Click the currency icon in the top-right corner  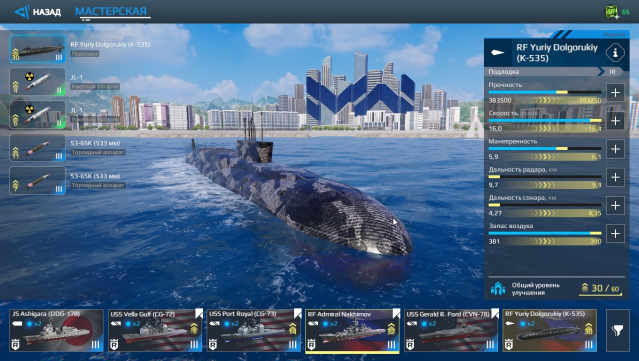611,11
